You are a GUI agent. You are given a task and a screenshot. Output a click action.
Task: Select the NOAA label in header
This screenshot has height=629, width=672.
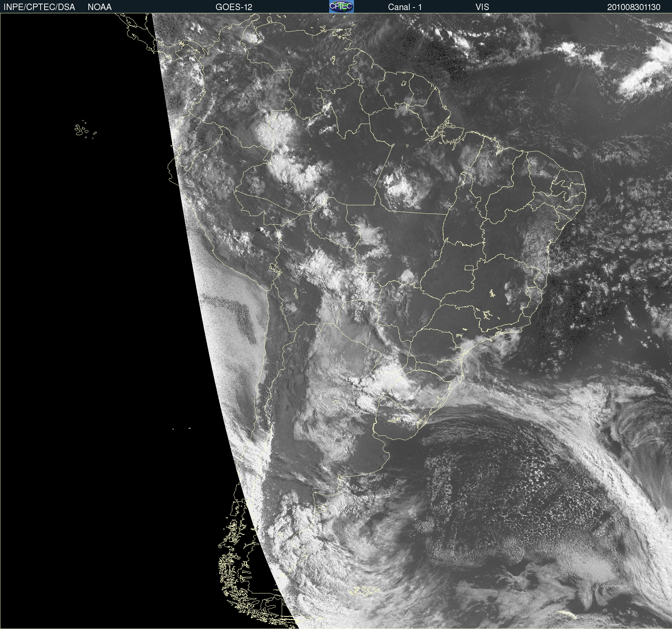(100, 7)
